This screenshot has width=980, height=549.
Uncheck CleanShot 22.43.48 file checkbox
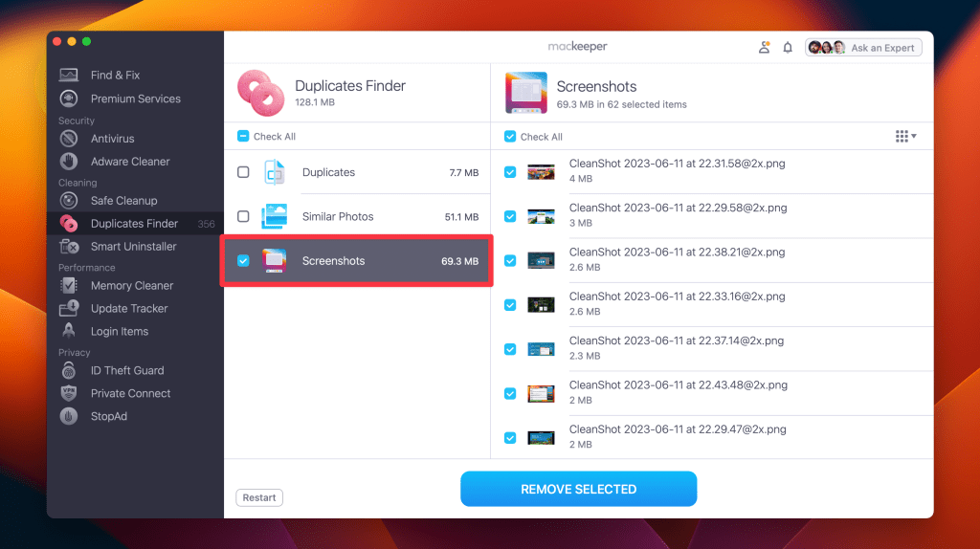tap(510, 393)
